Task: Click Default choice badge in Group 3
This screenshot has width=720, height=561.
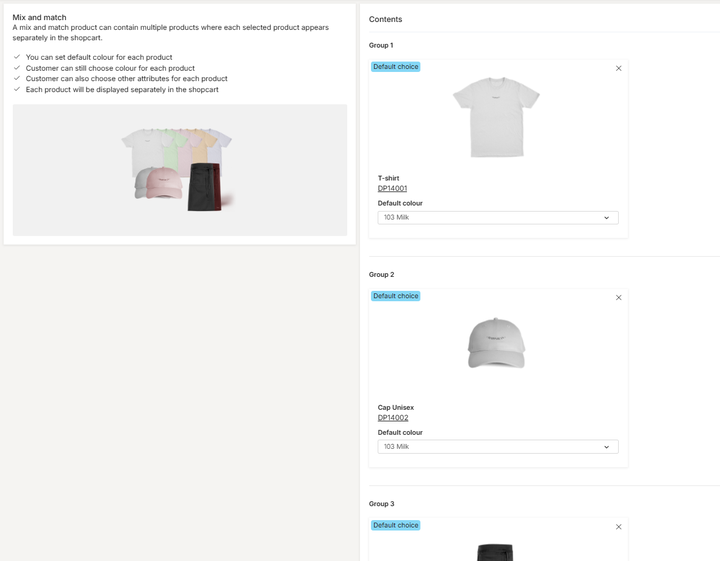Action: (x=395, y=525)
